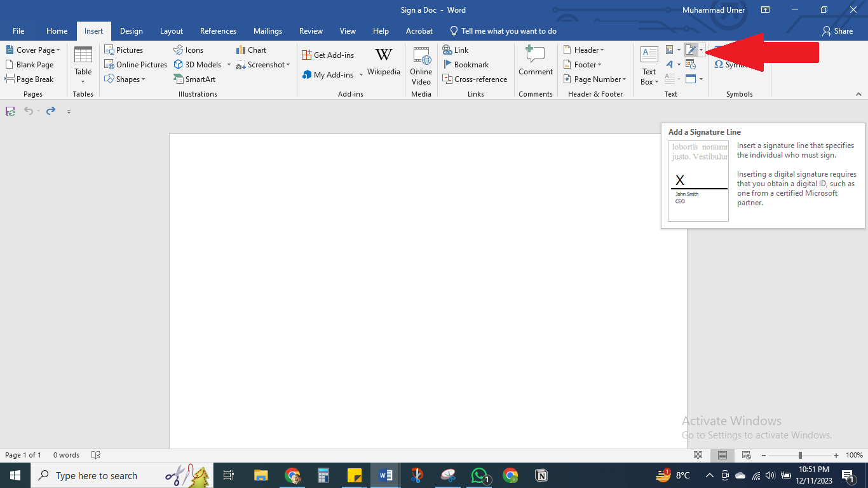The width and height of the screenshot is (868, 488).
Task: Switch to Web Layout view
Action: pos(747,455)
